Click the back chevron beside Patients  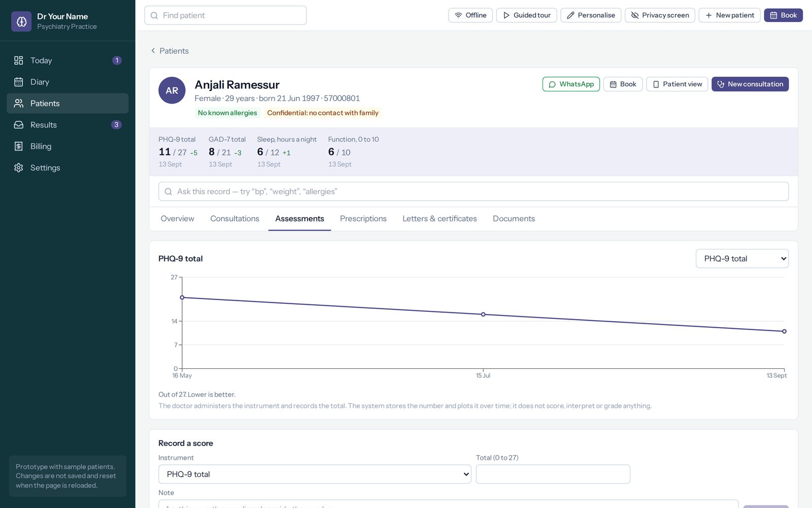coord(153,51)
